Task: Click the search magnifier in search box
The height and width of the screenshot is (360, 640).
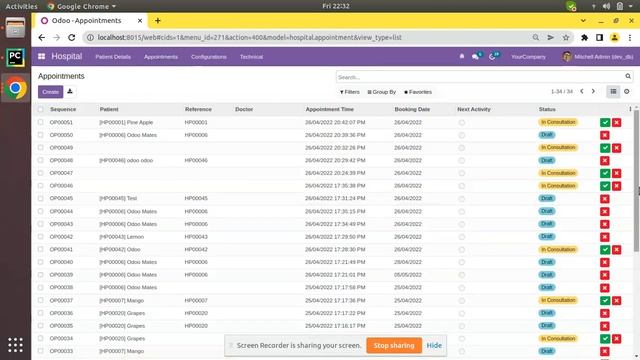Action: 628,76
